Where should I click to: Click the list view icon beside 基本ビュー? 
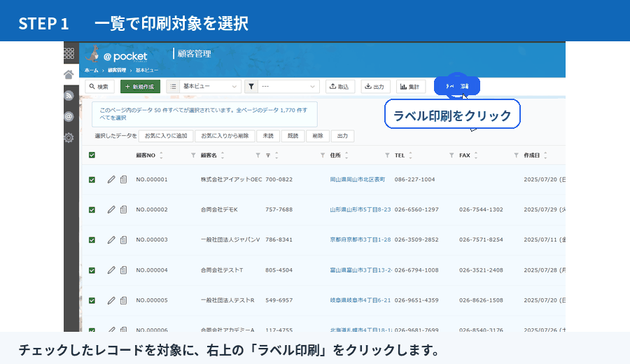[173, 86]
